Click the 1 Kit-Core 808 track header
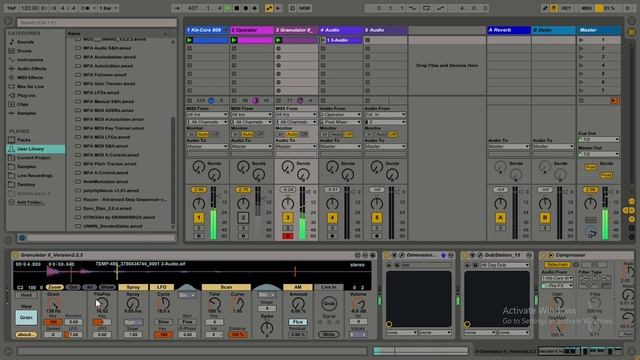640x360 pixels. [x=207, y=30]
